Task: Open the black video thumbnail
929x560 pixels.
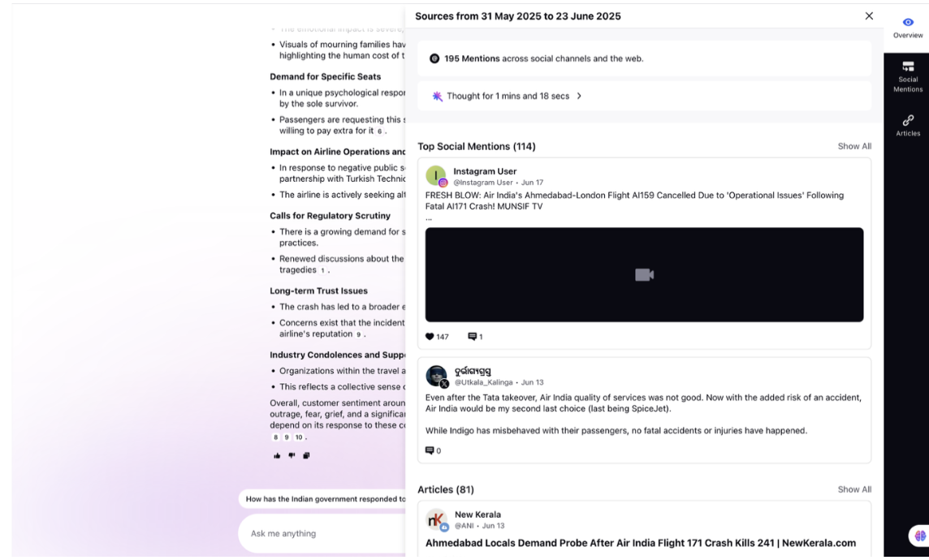Action: 644,274
